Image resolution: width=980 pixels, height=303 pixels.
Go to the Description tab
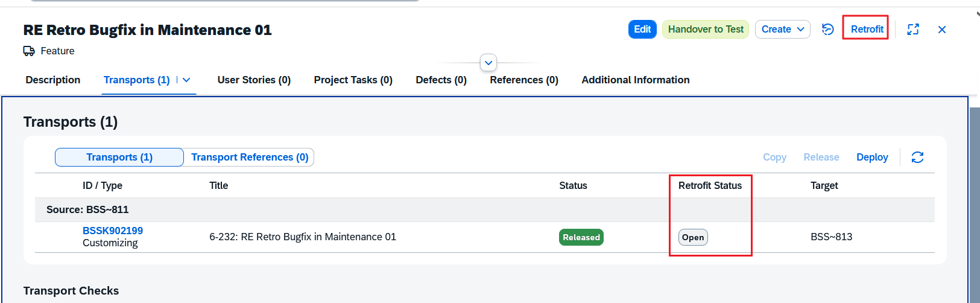pos(53,80)
